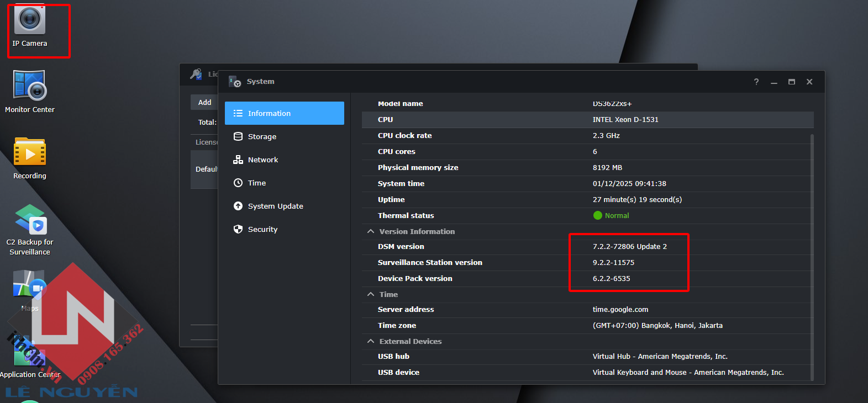Click the '9.2.2-11575' value
Screen dimensions: 868x403
[613, 262]
